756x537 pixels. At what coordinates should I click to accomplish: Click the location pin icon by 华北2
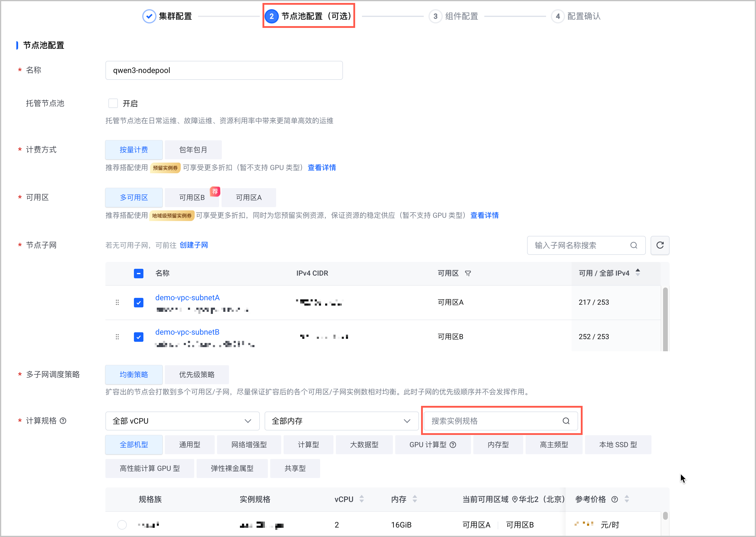tap(515, 499)
